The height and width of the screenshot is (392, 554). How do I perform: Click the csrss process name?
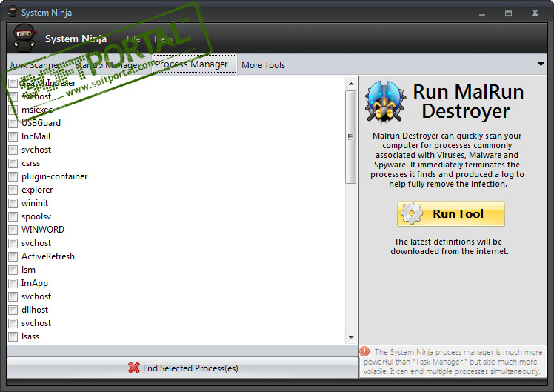[x=31, y=163]
